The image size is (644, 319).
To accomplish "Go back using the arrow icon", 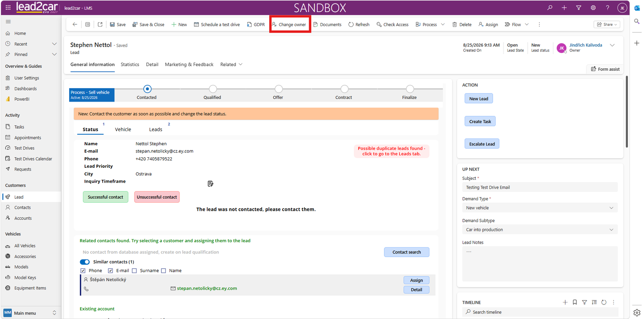I will pos(75,25).
